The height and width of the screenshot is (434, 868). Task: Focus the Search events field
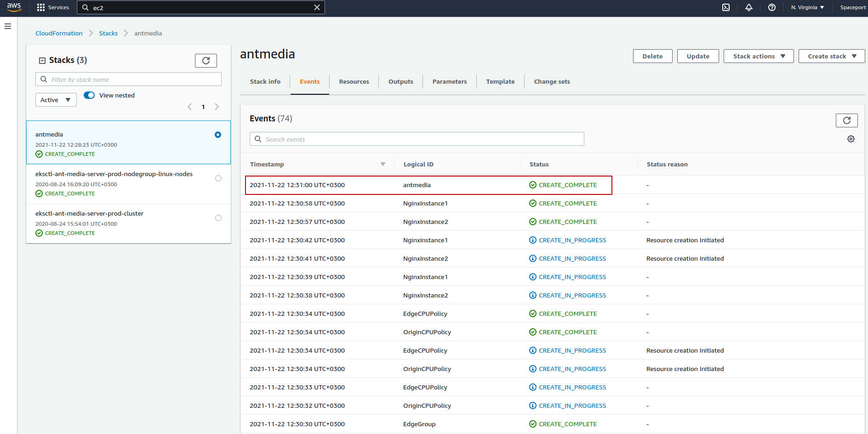[x=417, y=139]
